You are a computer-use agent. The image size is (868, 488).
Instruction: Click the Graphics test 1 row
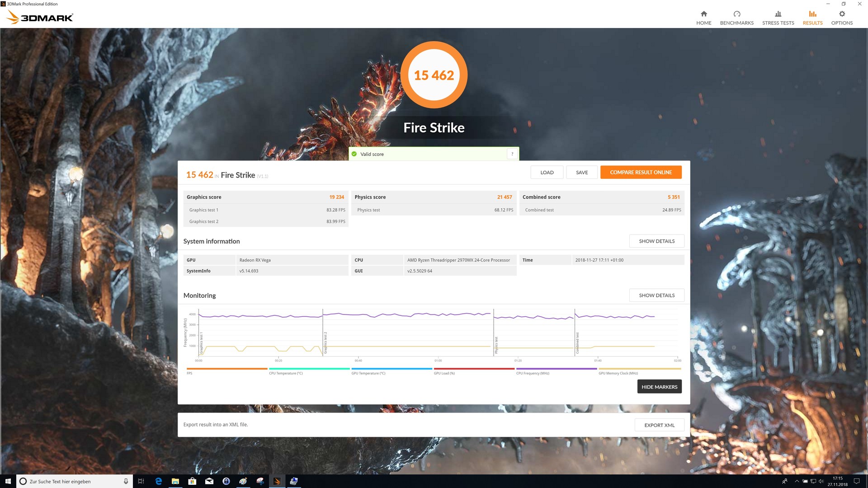point(266,210)
